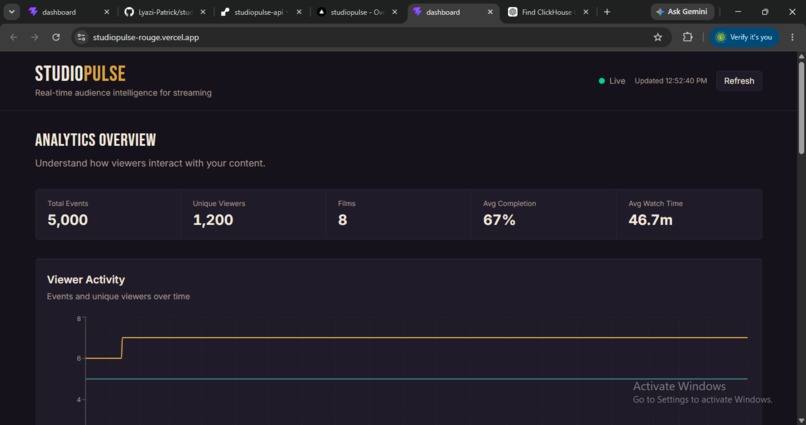
Task: Minimize the Chrome window
Action: coord(738,12)
